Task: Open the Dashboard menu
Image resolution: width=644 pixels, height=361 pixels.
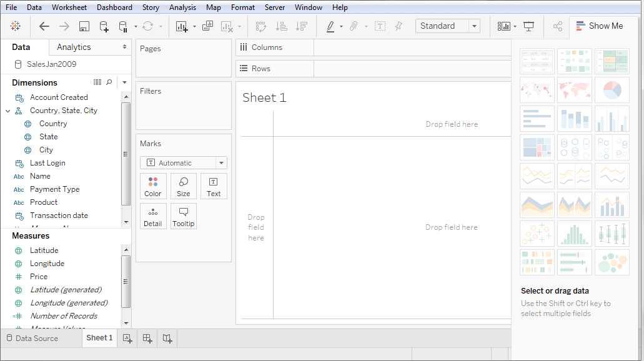Action: pyautogui.click(x=114, y=7)
